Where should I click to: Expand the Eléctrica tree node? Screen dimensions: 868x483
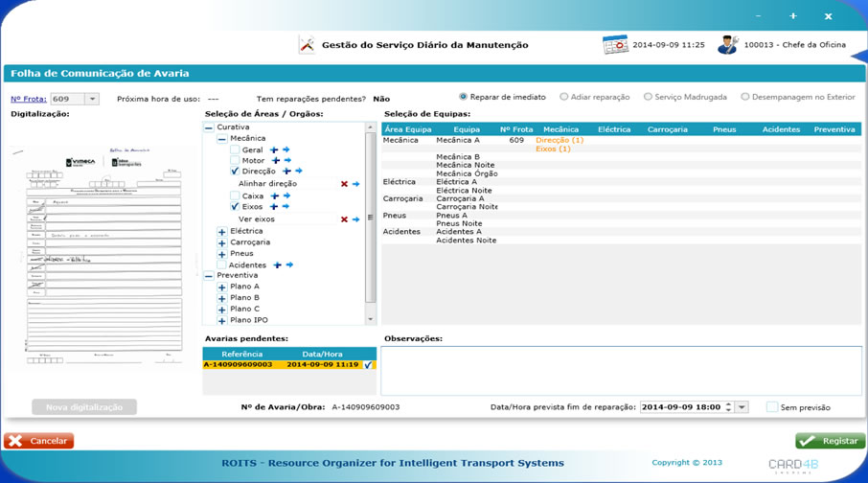click(222, 231)
